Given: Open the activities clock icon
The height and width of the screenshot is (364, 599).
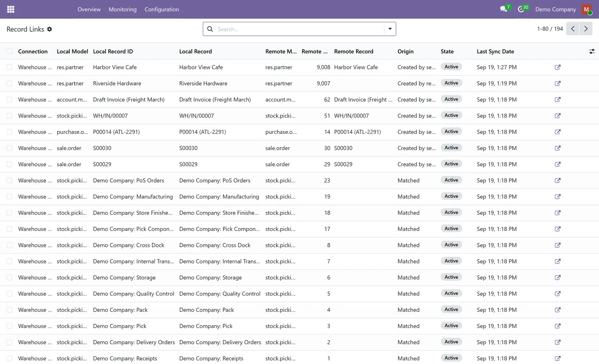Looking at the screenshot, I should tap(521, 9).
